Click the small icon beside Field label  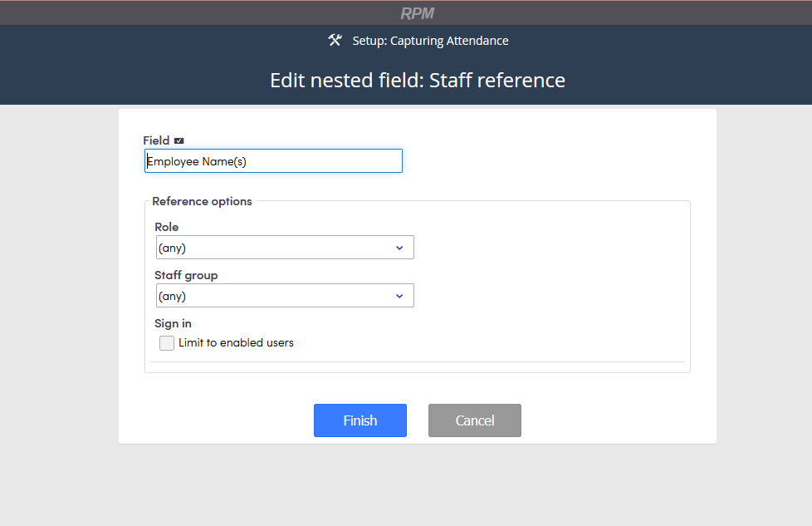tap(179, 141)
